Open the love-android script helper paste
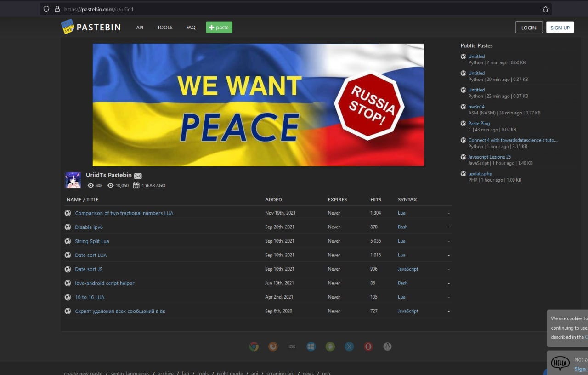The width and height of the screenshot is (588, 375). [x=105, y=283]
